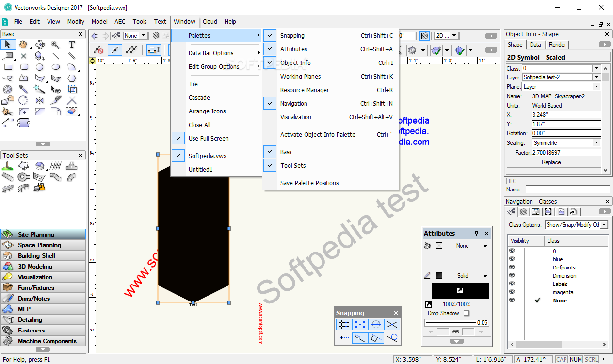
Task: Switch to Untitled1 document
Action: [x=216, y=169]
